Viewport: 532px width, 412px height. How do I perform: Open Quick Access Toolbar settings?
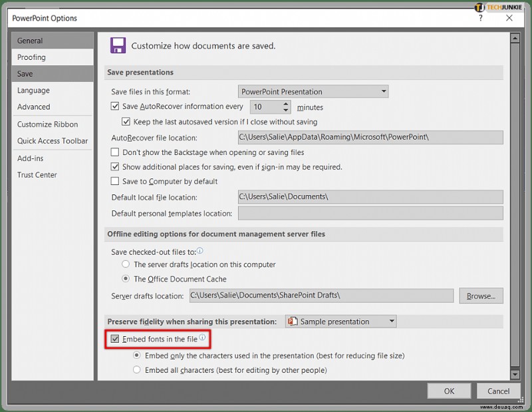point(53,140)
